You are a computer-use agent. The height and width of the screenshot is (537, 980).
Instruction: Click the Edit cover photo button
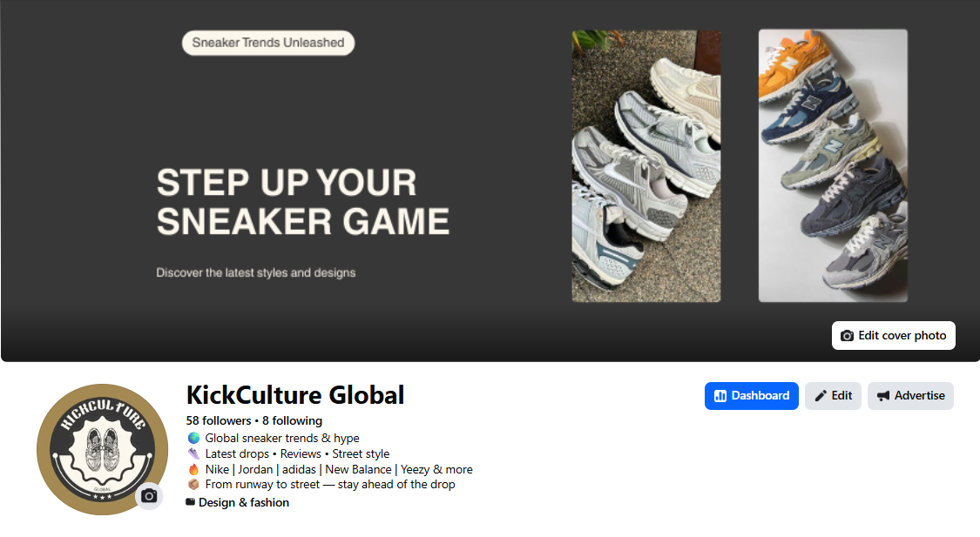pyautogui.click(x=893, y=335)
